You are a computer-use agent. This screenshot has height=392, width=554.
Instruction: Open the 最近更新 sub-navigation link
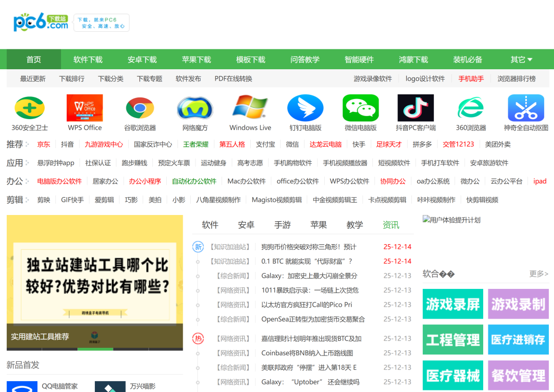tap(32, 79)
